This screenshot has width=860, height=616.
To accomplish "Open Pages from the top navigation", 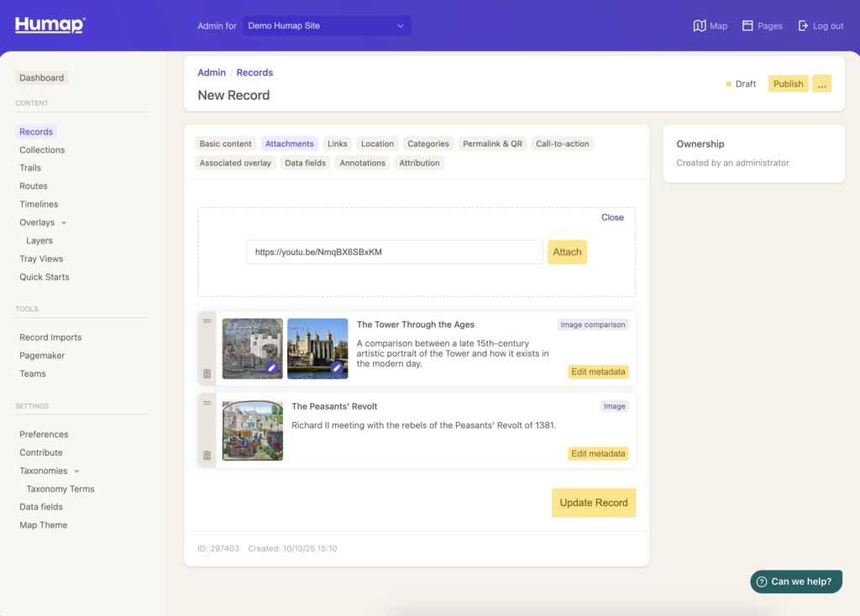I will pyautogui.click(x=761, y=25).
